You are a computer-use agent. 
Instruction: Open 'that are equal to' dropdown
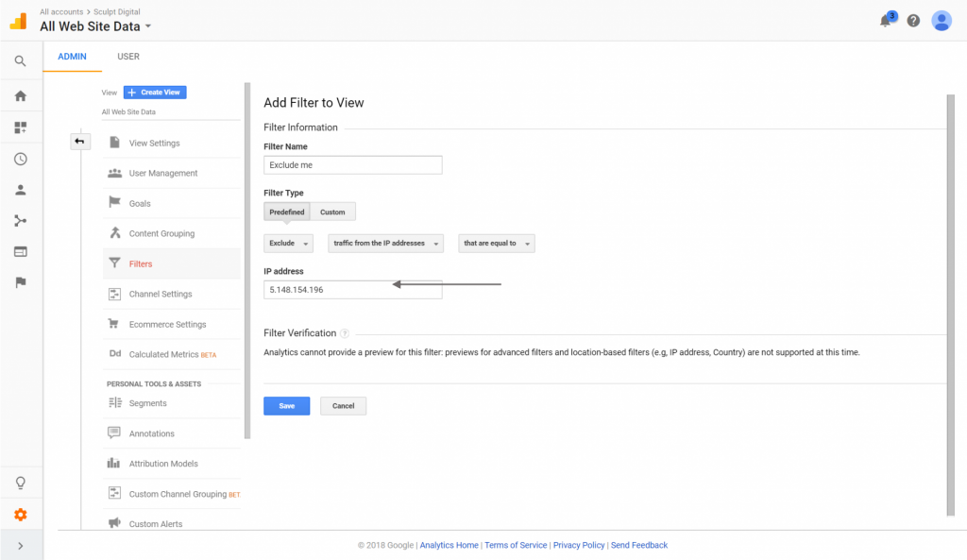click(x=496, y=244)
